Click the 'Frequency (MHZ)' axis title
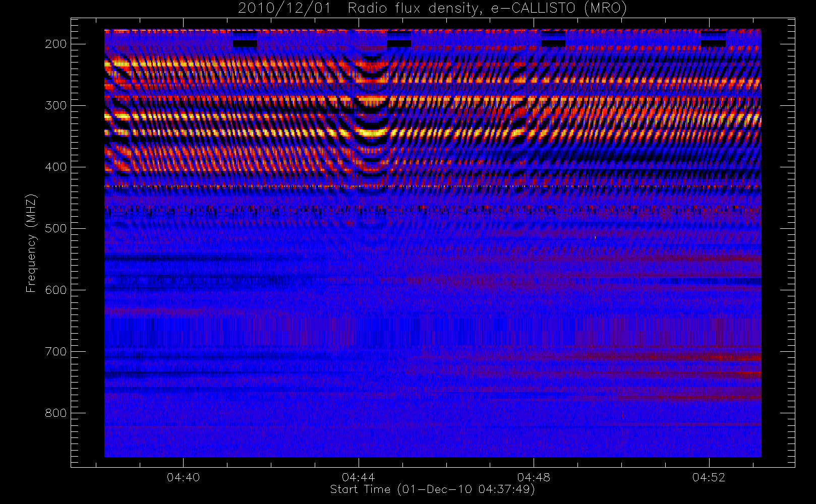Viewport: 816px width, 504px height. [x=31, y=243]
